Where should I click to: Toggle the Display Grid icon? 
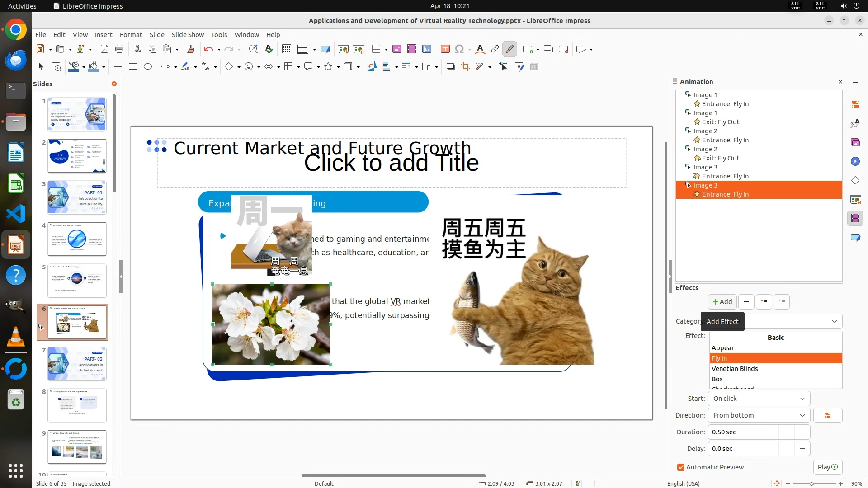(286, 49)
